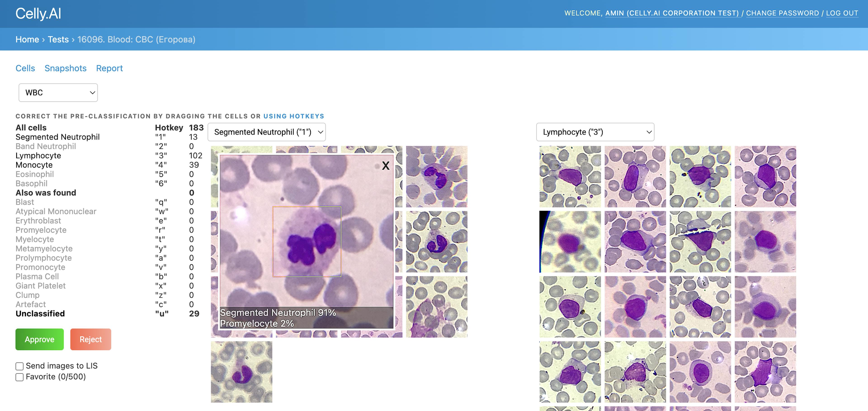Click the Approve button
The height and width of the screenshot is (411, 868).
click(x=39, y=339)
